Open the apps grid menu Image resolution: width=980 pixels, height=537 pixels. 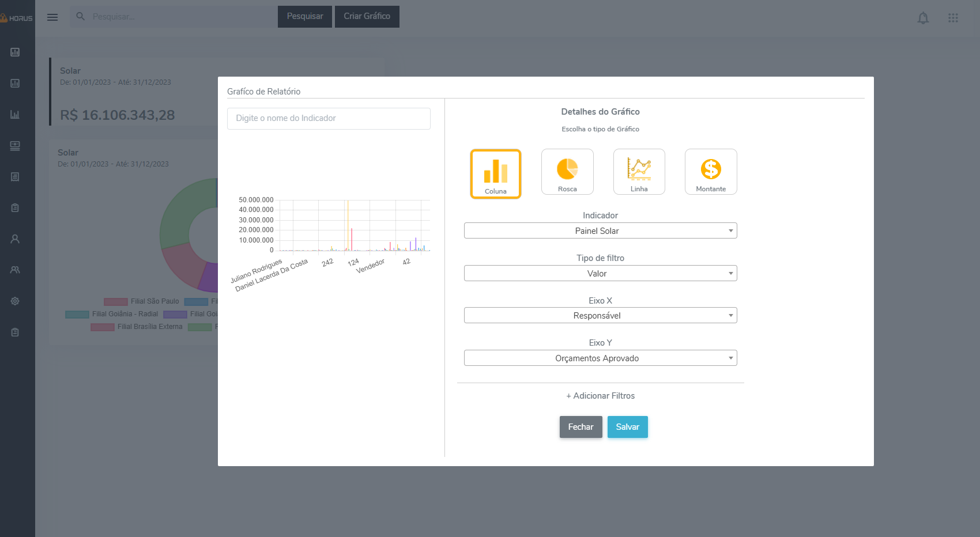click(953, 18)
